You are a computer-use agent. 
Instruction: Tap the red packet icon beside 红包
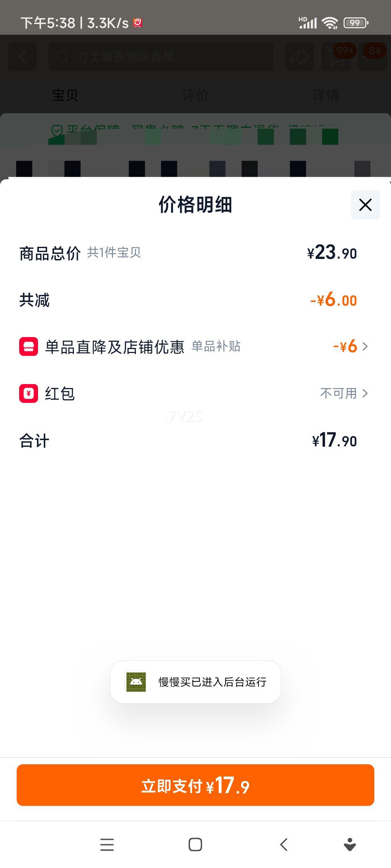(29, 393)
